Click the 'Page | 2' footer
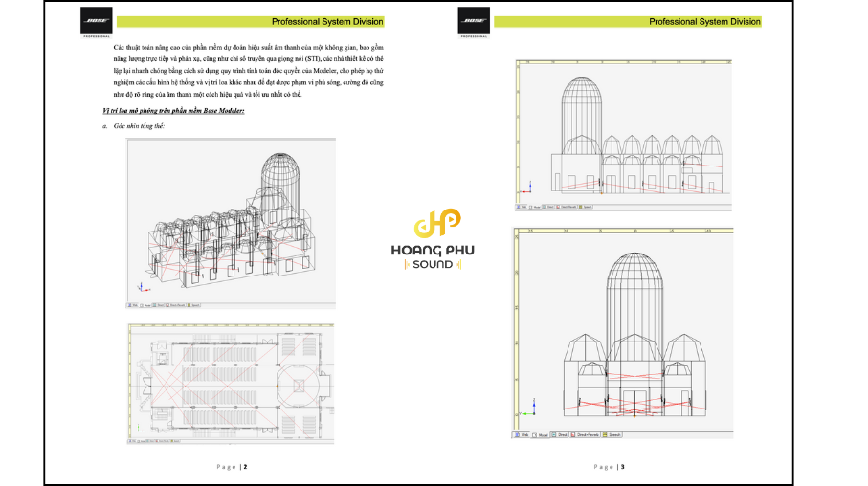 (x=232, y=467)
